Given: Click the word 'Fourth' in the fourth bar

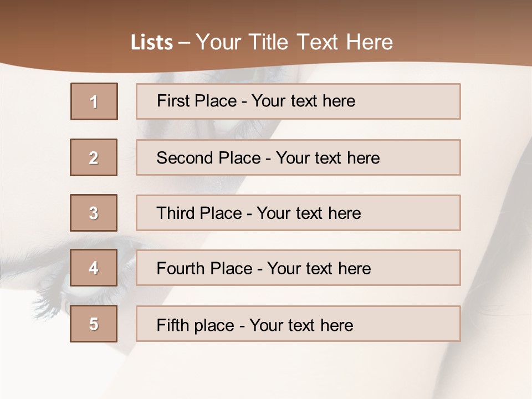Looking at the screenshot, I should click(180, 268).
